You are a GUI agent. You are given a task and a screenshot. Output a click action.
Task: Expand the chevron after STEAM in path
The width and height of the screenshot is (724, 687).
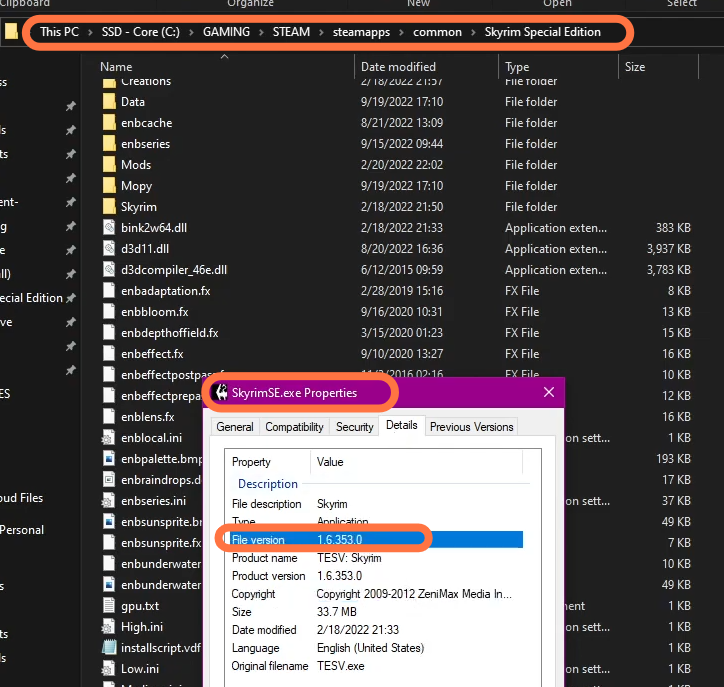pyautogui.click(x=321, y=32)
